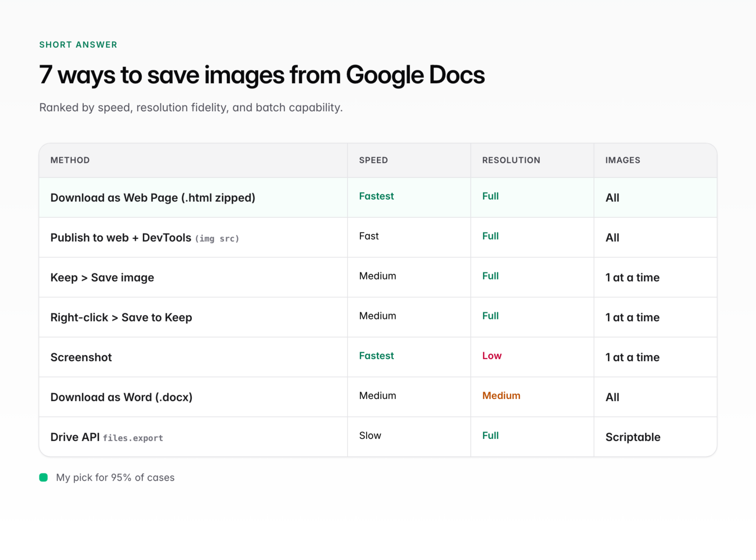
Task: Select the "Drive API files.export" method
Action: [x=107, y=437]
